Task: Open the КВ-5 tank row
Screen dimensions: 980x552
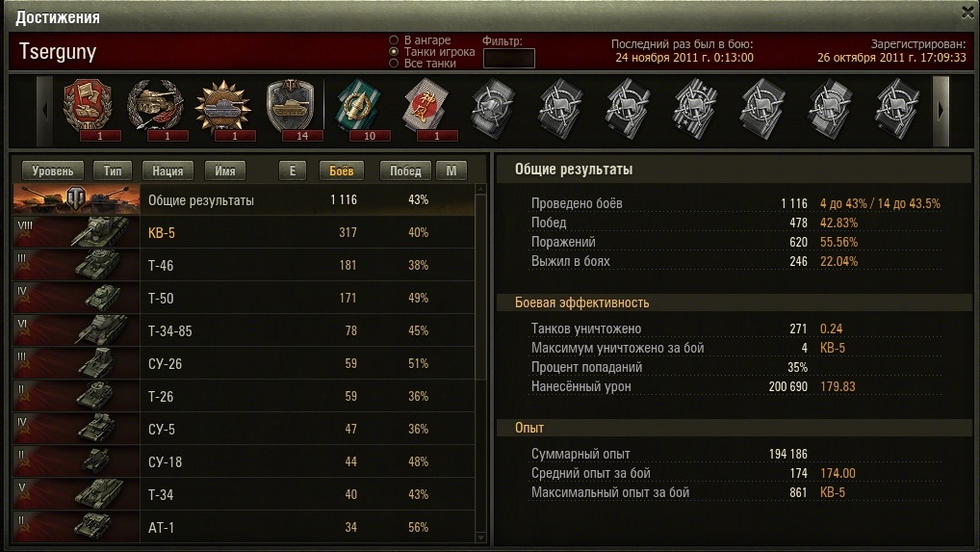Action: tap(244, 232)
